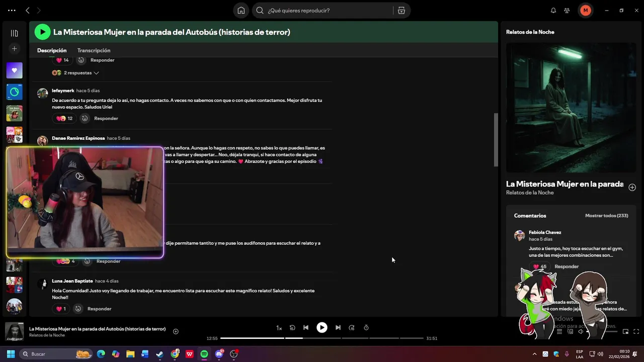Image resolution: width=644 pixels, height=362 pixels.
Task: Open Luna Jean Baptiste's profile name
Action: [x=72, y=281]
